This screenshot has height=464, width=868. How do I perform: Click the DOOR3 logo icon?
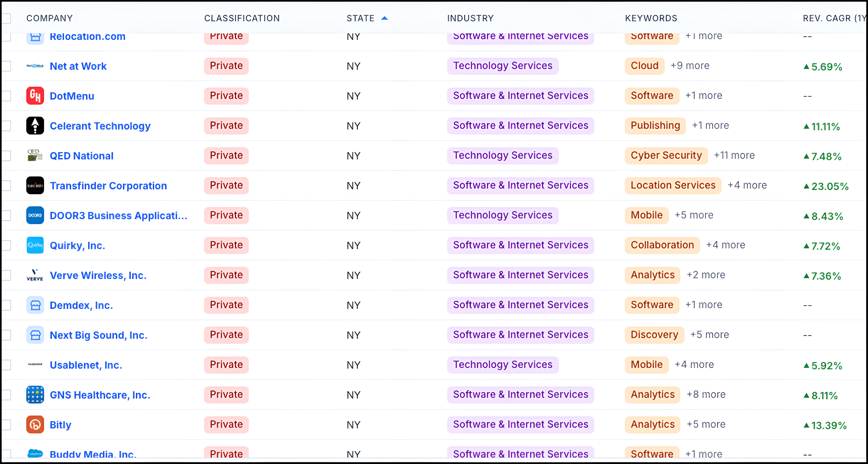(35, 215)
